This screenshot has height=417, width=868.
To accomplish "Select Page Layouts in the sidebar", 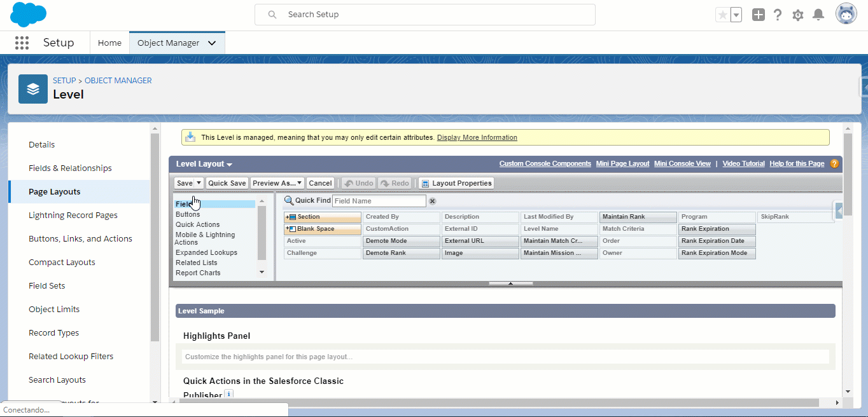I will click(x=54, y=191).
